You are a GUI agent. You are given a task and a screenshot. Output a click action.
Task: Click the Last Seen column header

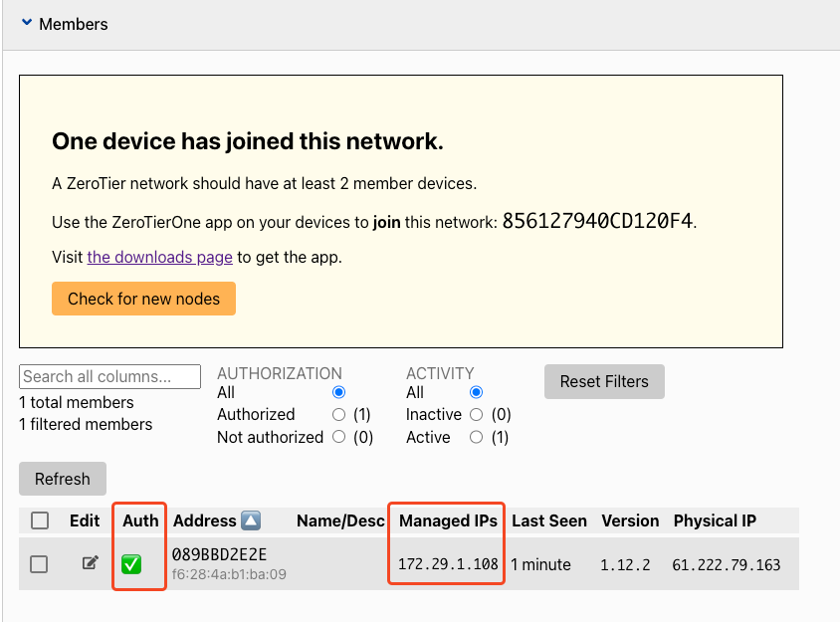[x=549, y=520]
